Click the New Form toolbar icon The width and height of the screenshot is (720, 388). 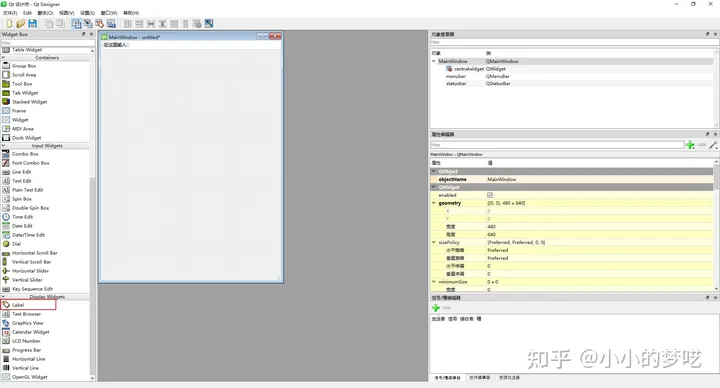click(9, 23)
